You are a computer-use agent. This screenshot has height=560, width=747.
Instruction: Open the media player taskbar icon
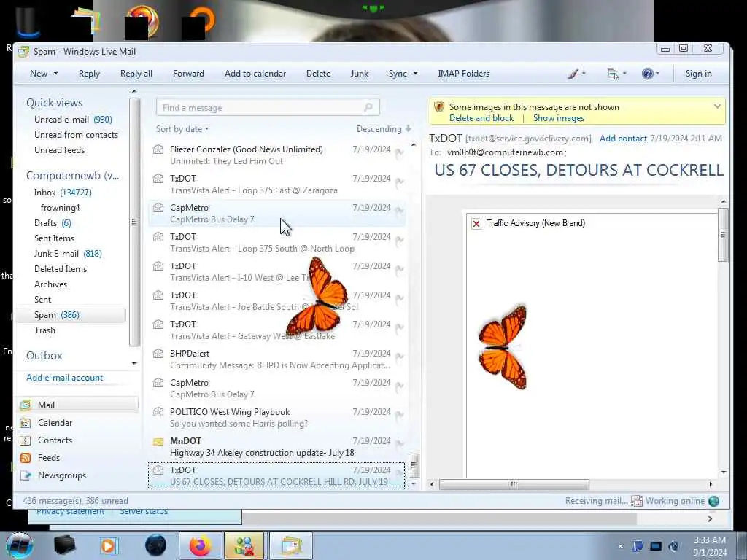tap(108, 545)
